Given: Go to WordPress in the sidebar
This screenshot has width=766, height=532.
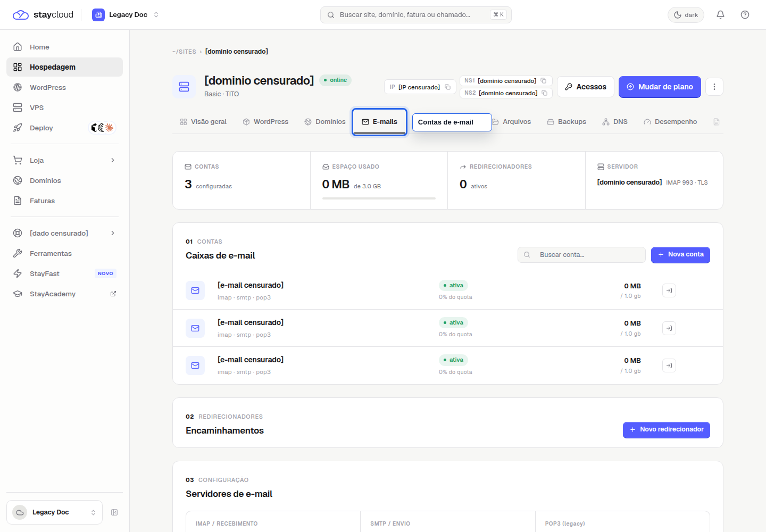Looking at the screenshot, I should (64, 87).
